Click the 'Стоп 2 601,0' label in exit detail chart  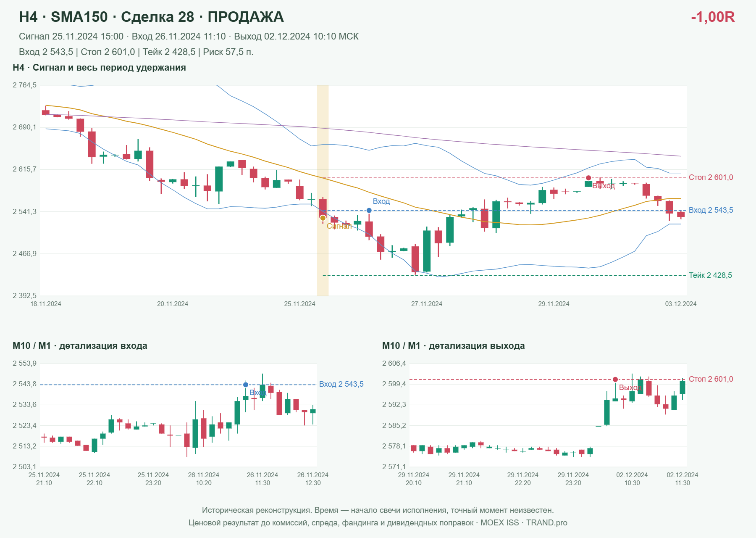711,379
